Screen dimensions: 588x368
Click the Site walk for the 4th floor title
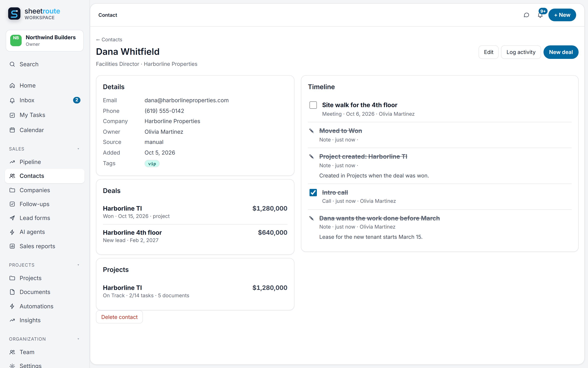360,105
